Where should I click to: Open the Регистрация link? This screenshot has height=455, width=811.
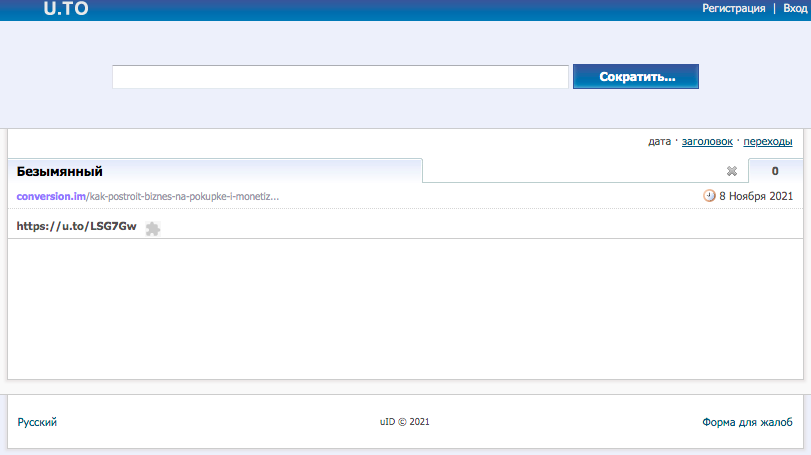pos(733,8)
